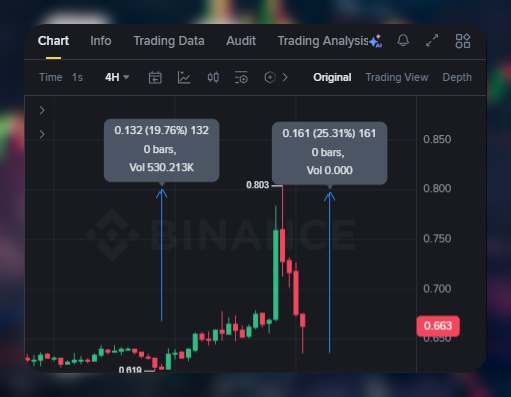Open Trading Analysis AI sparkle tab
511x397 pixels.
[x=330, y=41]
